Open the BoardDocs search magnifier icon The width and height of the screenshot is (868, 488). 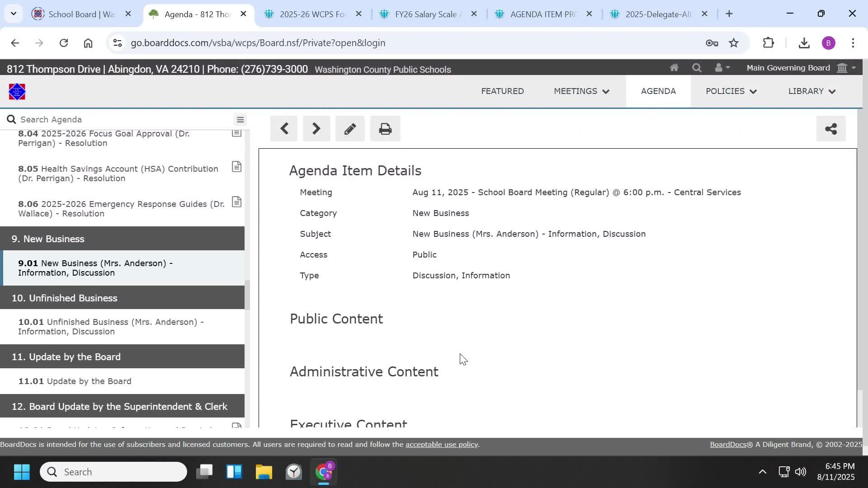click(x=697, y=67)
